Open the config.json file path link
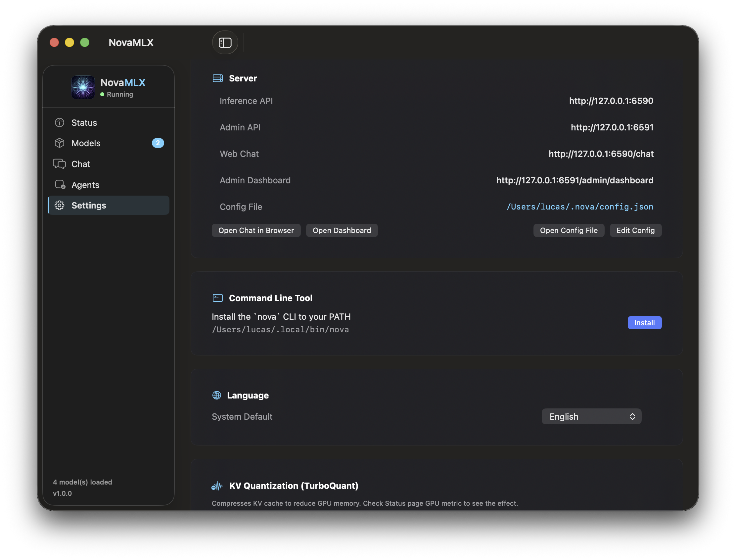Screen dimensions: 736x560 (580, 207)
